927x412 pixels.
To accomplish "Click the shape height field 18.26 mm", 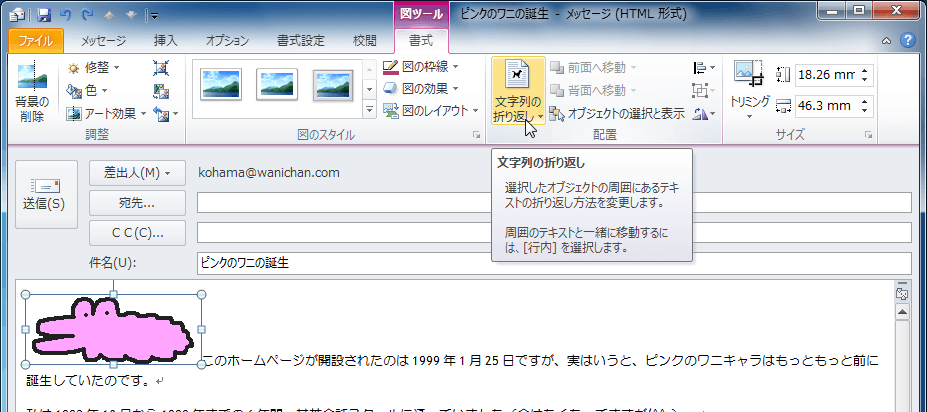I will click(x=826, y=75).
